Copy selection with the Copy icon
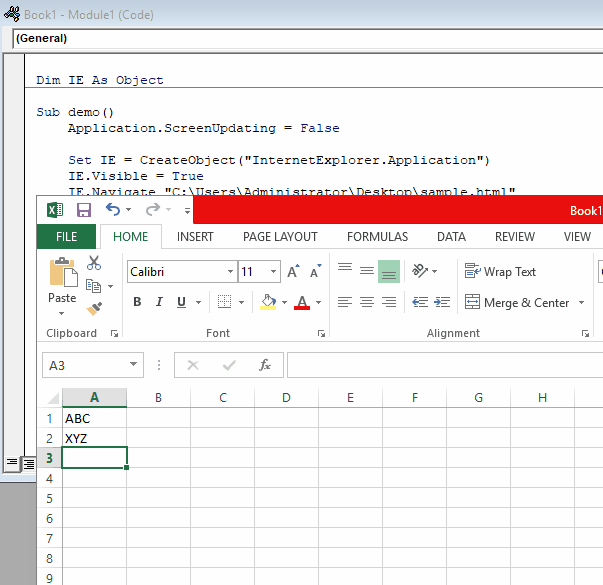603x585 pixels. click(x=93, y=286)
